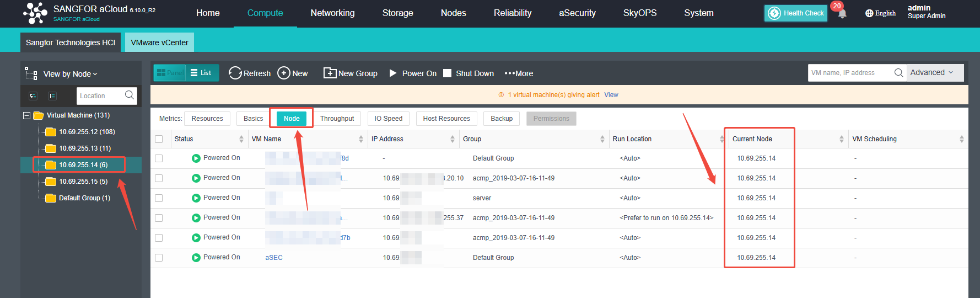Click the Location search magnifier icon
The height and width of the screenshot is (298, 980).
tap(130, 95)
